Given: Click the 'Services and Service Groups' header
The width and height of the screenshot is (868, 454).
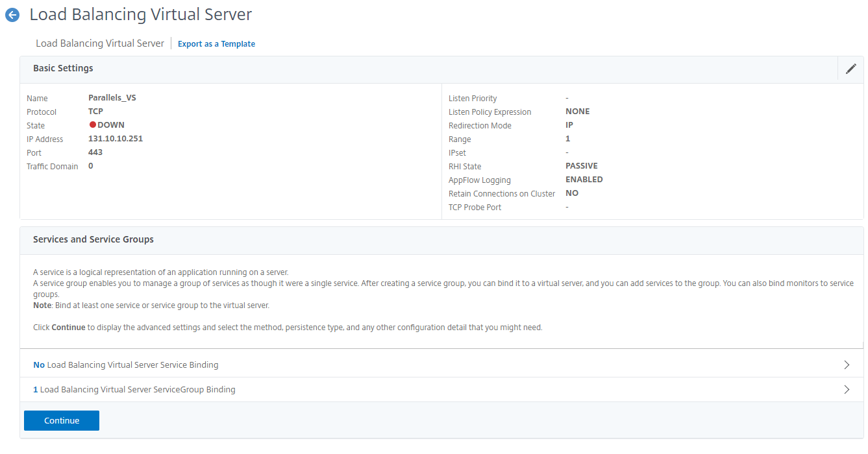Looking at the screenshot, I should [93, 239].
